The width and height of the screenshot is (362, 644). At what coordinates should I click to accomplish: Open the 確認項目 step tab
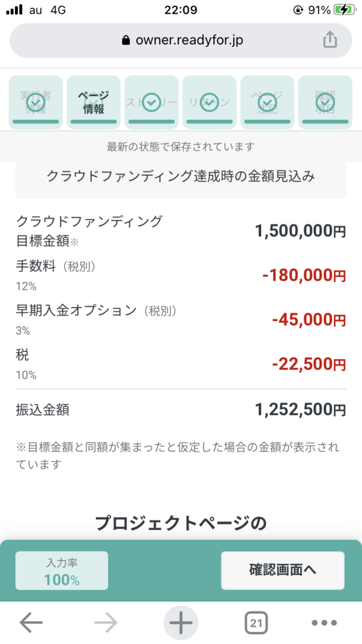point(325,102)
